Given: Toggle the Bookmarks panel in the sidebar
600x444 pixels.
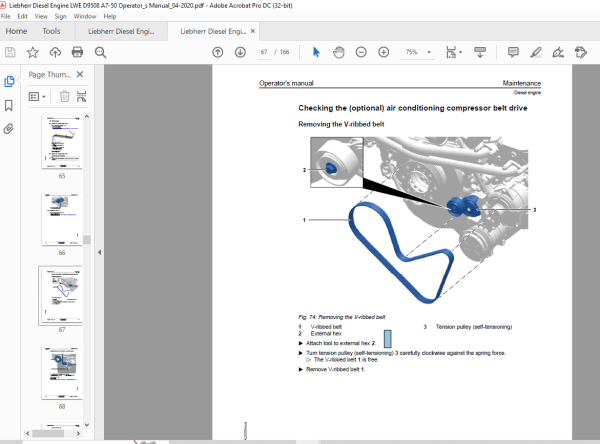Looking at the screenshot, I should click(9, 105).
